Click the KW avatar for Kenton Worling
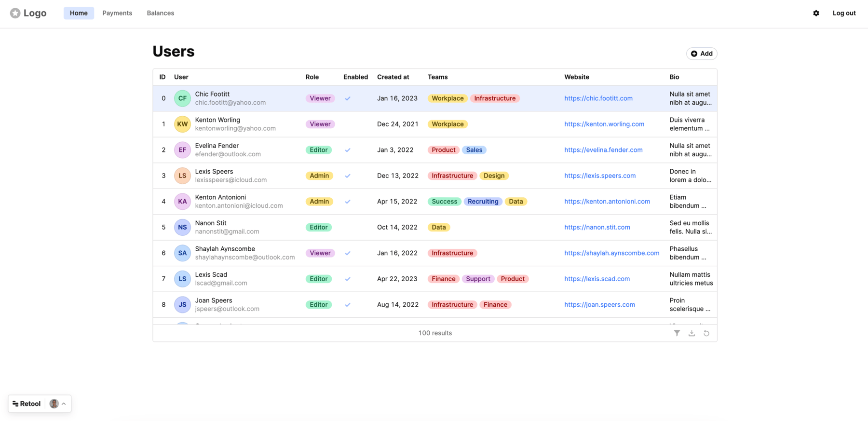Screen dimensions: 868x421 click(182, 124)
